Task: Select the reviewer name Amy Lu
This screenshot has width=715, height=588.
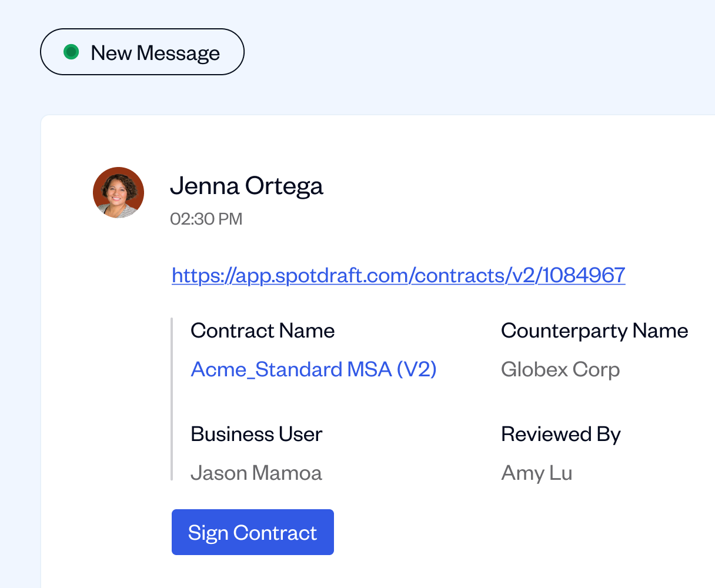Action: point(536,473)
